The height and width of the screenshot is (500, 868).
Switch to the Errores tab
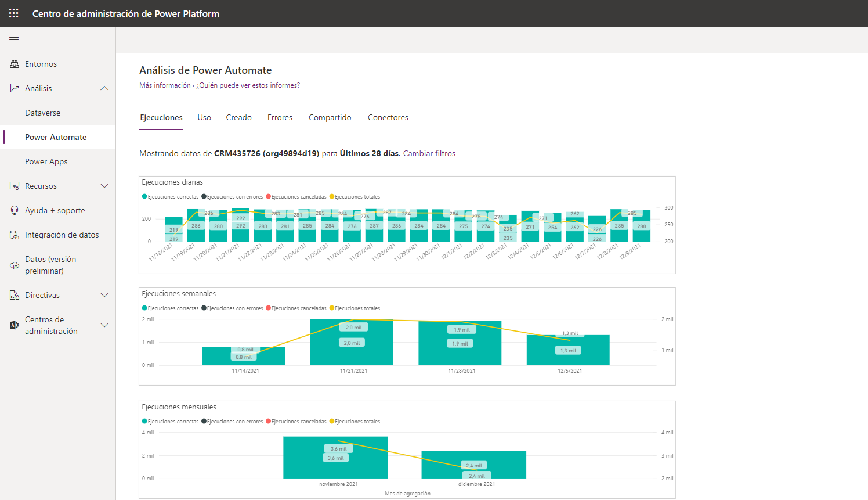[x=280, y=117]
